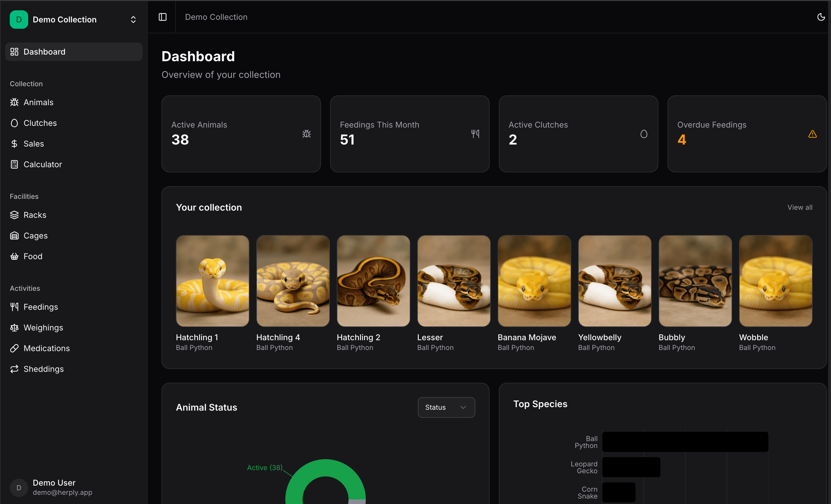
Task: Open the Sales page
Action: coord(74,144)
